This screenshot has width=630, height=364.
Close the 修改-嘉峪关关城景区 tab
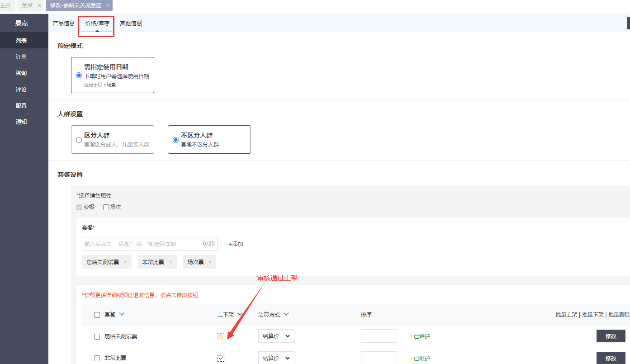tap(108, 5)
